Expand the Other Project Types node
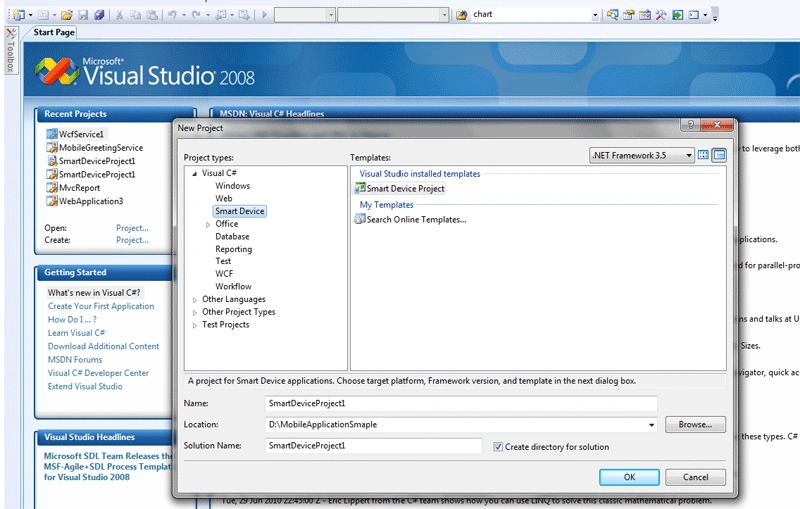The width and height of the screenshot is (800, 509). (x=194, y=313)
